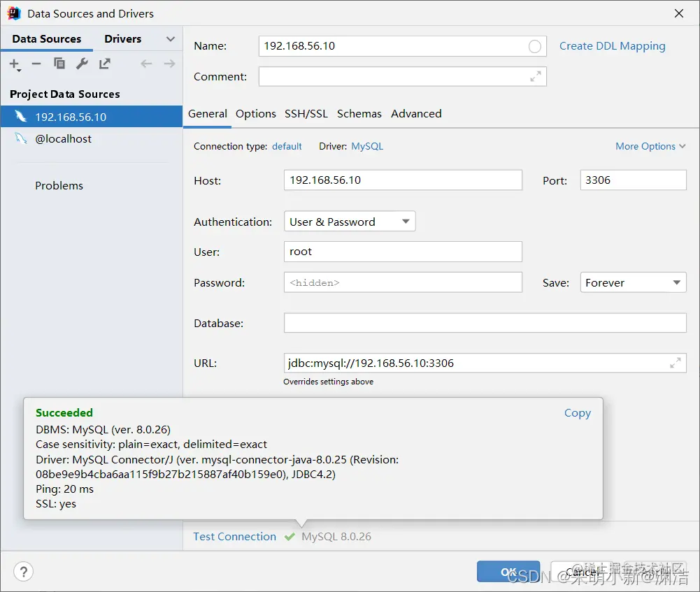The height and width of the screenshot is (592, 700).
Task: Click into the Database field
Action: (485, 323)
